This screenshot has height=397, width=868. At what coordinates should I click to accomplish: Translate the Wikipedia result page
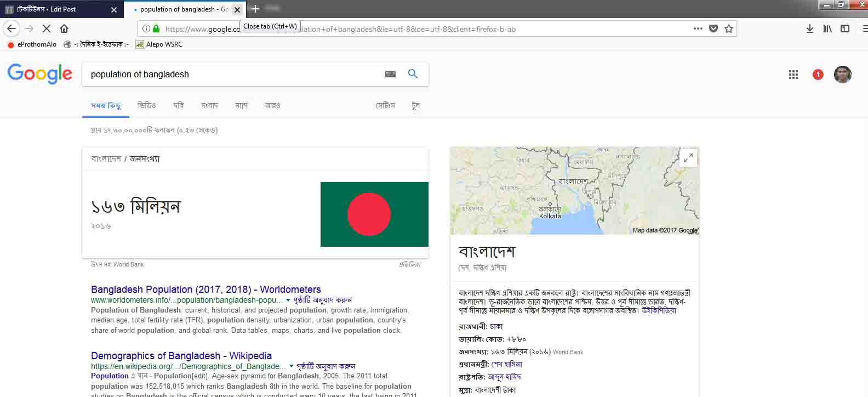[x=326, y=366]
